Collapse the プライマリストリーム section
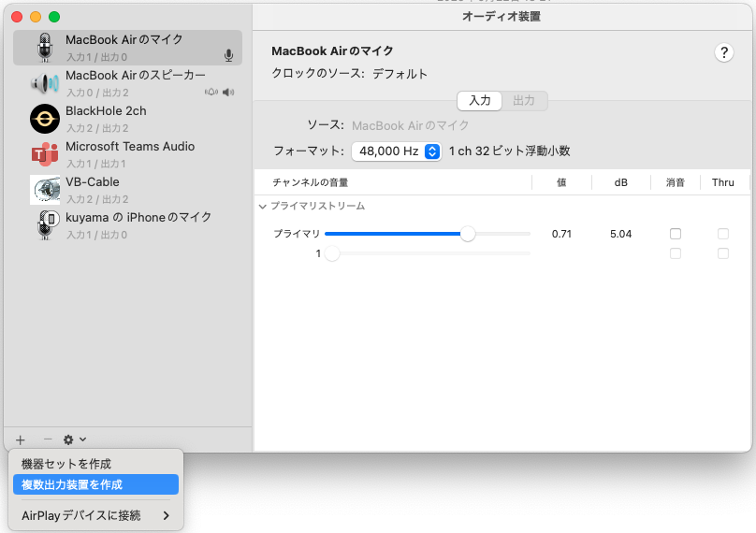The image size is (756, 533). click(x=263, y=207)
